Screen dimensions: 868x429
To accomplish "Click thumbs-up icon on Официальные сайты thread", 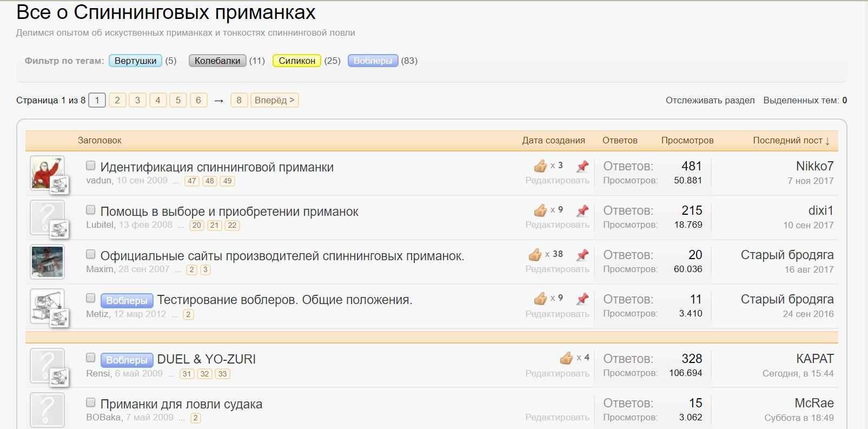I will click(x=535, y=255).
